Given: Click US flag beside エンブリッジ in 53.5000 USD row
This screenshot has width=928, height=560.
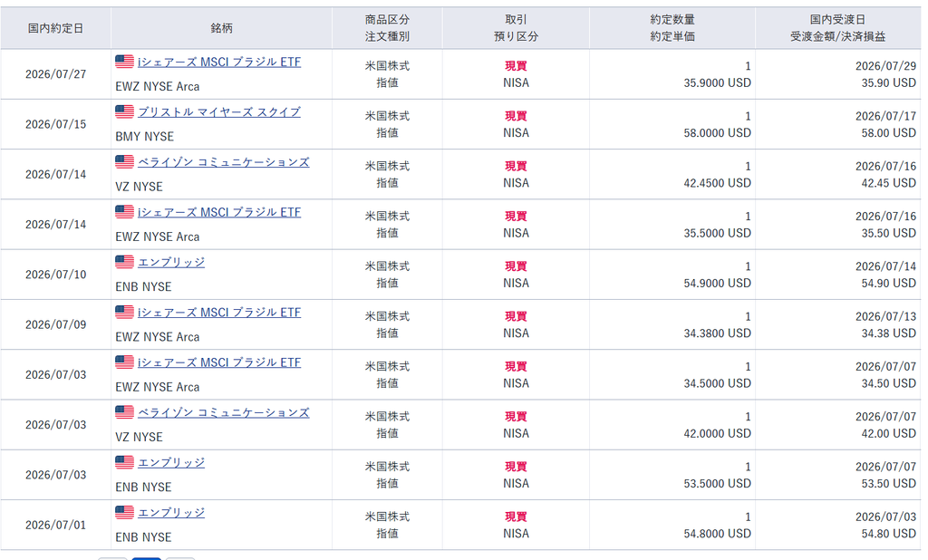Looking at the screenshot, I should (x=124, y=462).
